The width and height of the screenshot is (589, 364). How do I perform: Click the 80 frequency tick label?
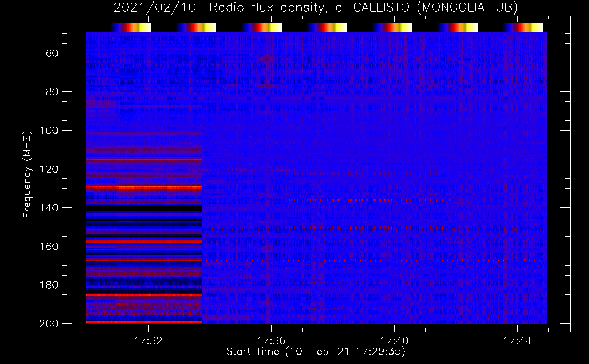pyautogui.click(x=52, y=92)
